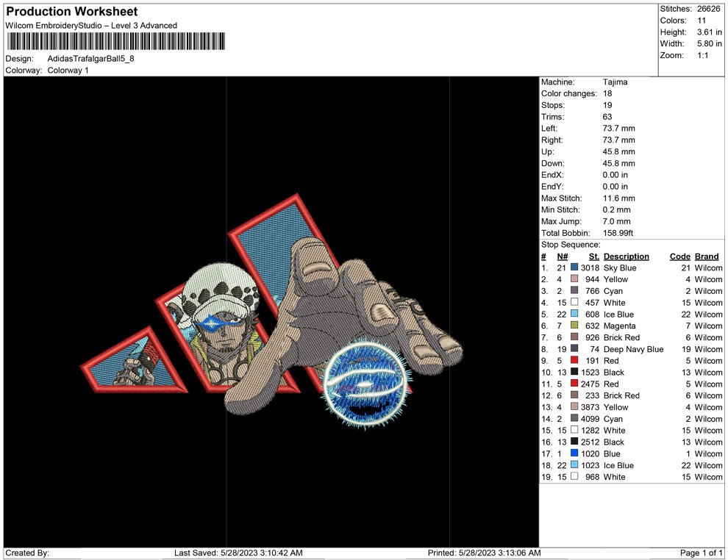Viewport: 728px width, 560px height.
Task: Click the White swatch with 1282 stitches
Action: pos(574,430)
